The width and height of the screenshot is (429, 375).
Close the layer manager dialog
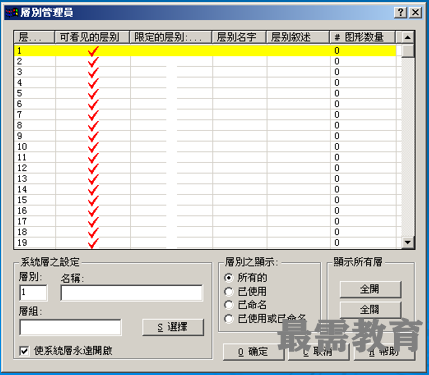click(x=415, y=13)
